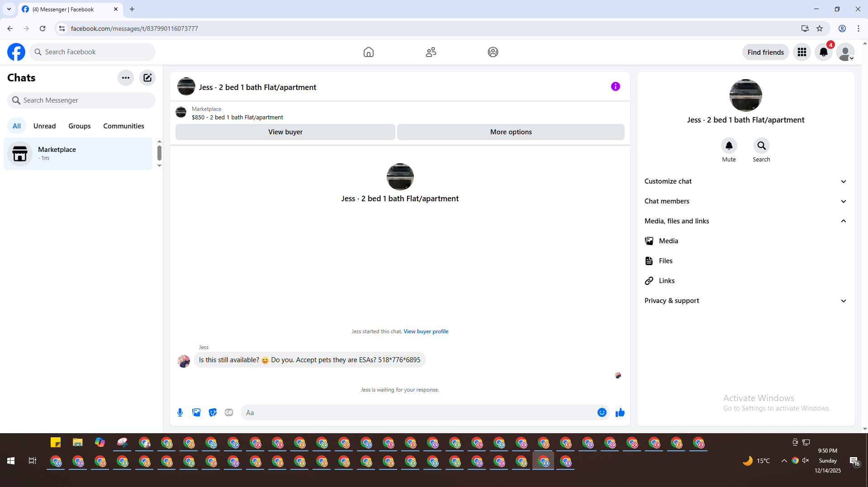Attach a photo with the image icon
The image size is (868, 487).
click(x=196, y=412)
